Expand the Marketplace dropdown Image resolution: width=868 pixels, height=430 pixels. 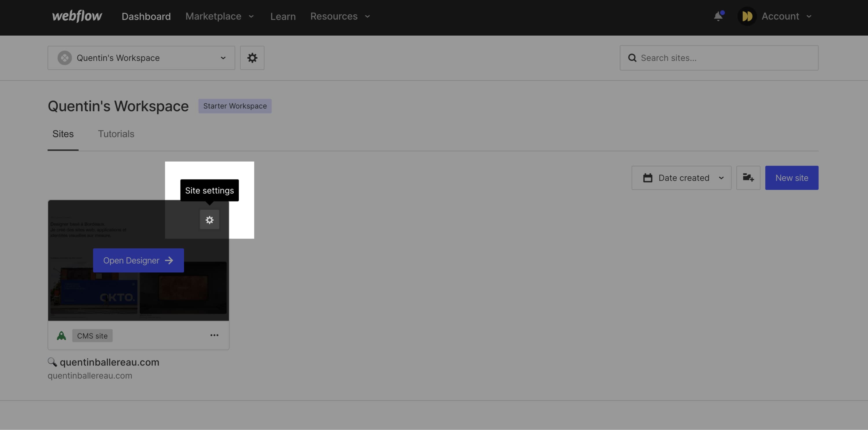219,16
